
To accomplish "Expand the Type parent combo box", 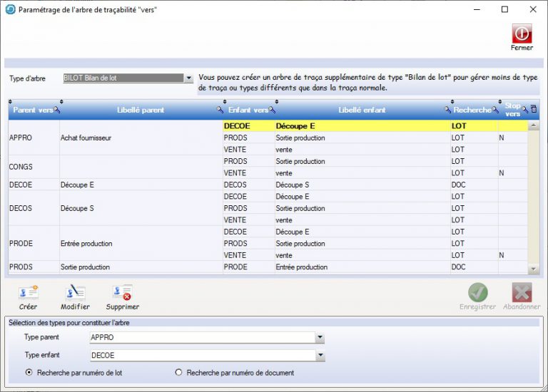I will coord(320,338).
